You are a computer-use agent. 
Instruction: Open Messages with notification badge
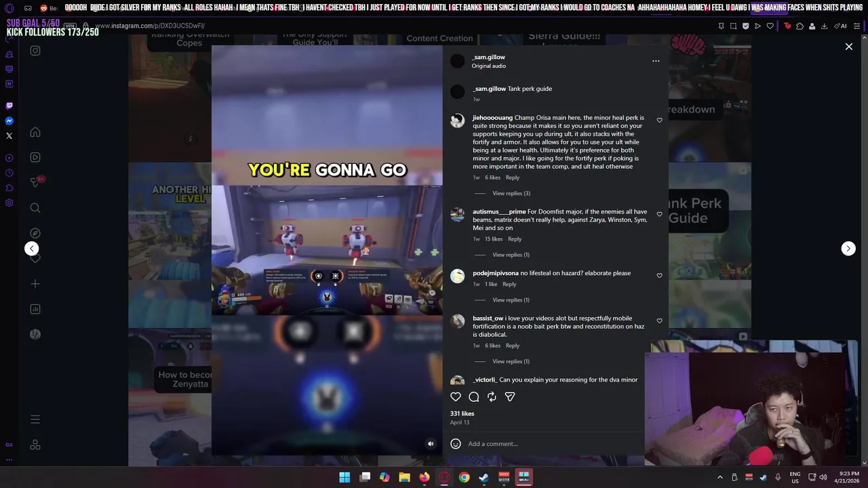36,182
